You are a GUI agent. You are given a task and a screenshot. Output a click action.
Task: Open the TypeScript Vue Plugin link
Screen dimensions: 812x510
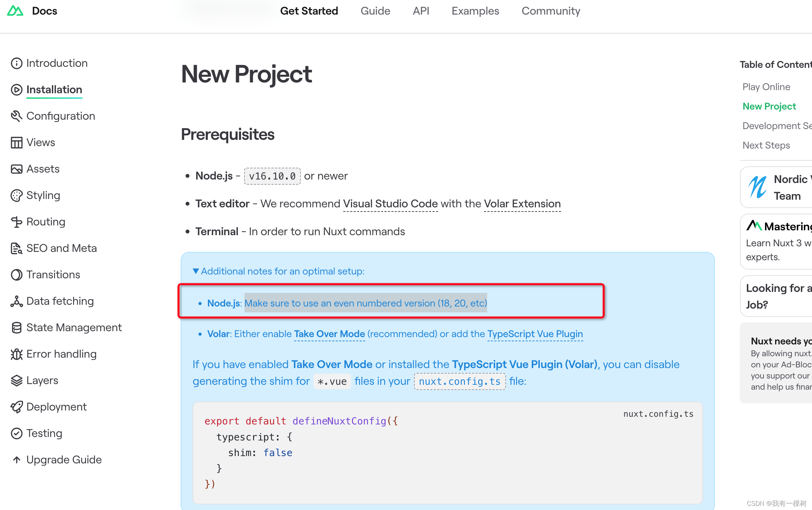coord(535,334)
